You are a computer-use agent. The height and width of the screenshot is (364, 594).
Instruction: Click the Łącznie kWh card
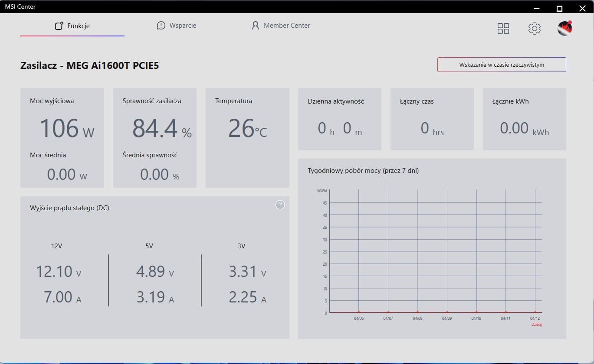[x=525, y=119]
